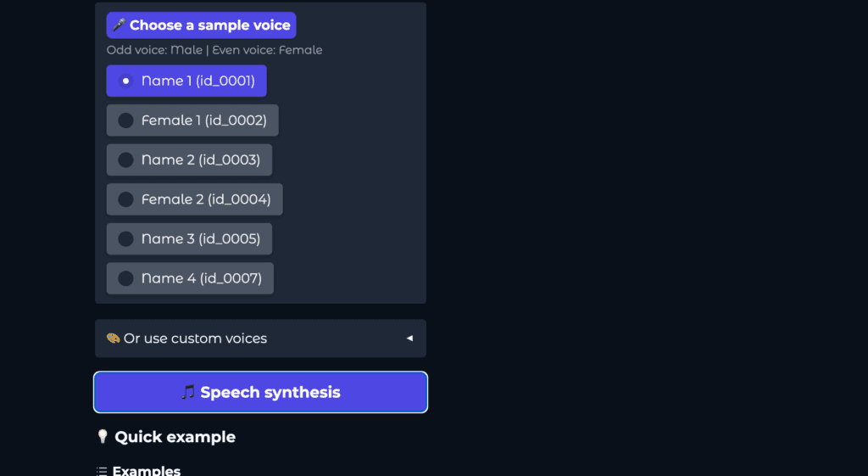Click the microphone icon beside Choose a sample voice

click(x=119, y=25)
